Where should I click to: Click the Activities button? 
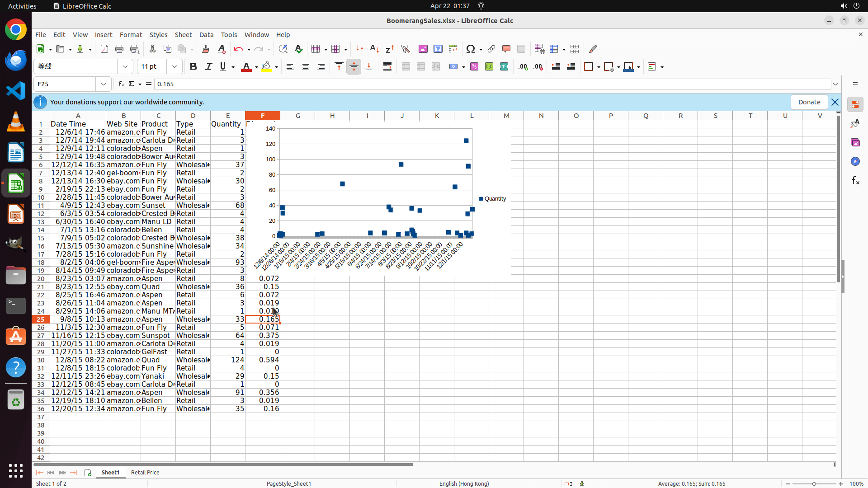tap(22, 6)
